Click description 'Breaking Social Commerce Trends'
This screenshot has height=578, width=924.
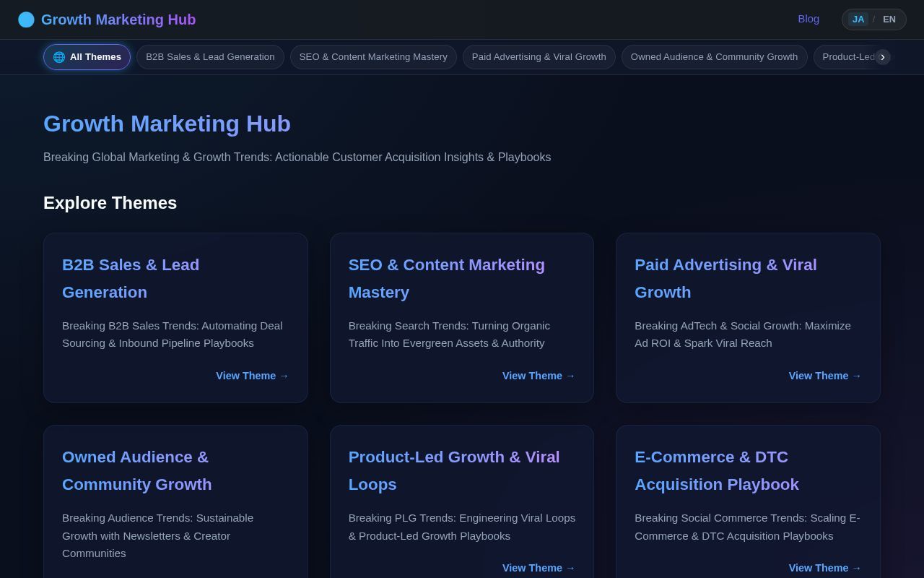(747, 527)
